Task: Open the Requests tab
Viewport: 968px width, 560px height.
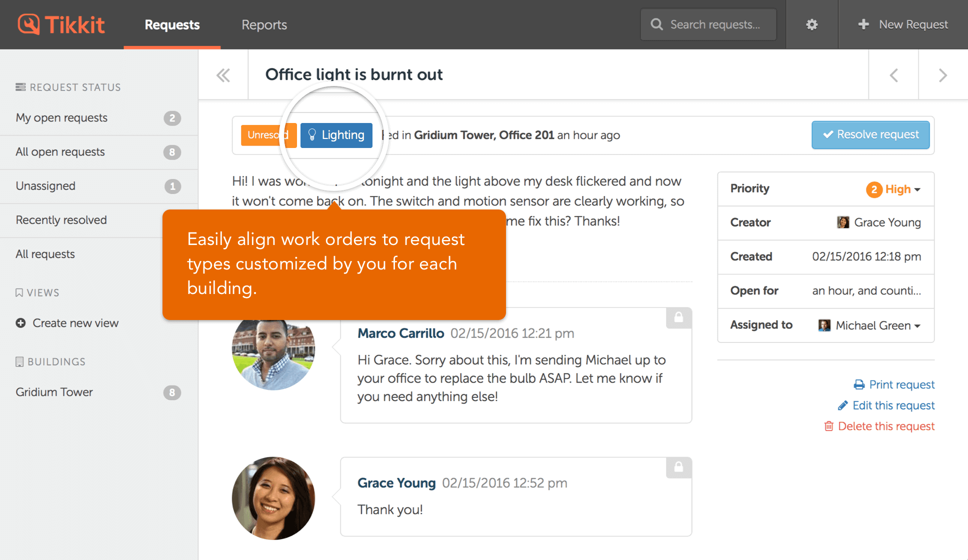Action: pos(172,24)
